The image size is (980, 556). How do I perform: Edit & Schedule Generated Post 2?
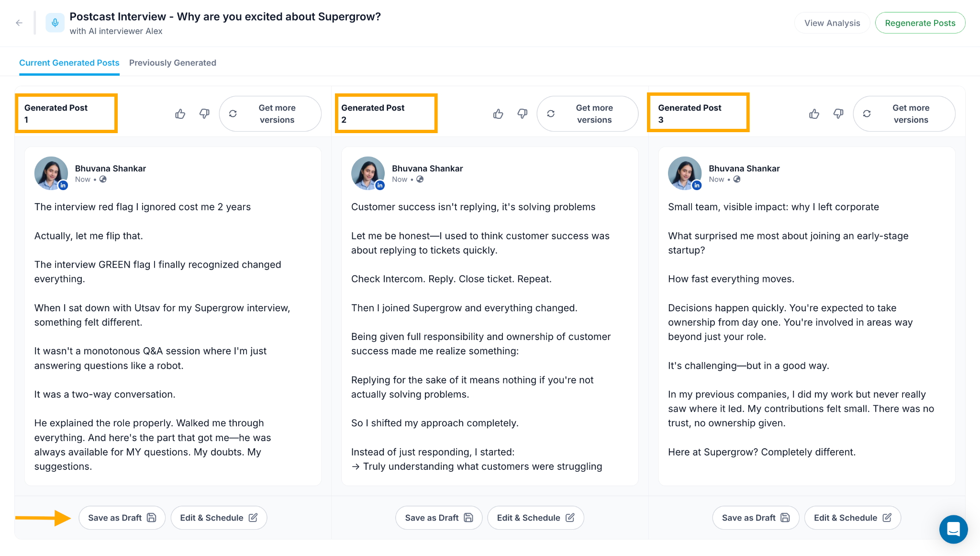tap(535, 518)
